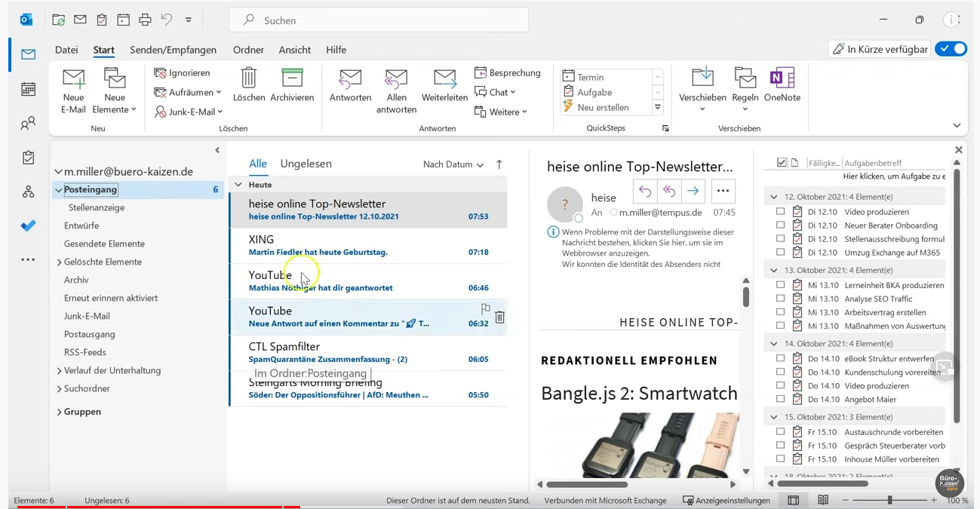This screenshot has height=509, width=980.
Task: Open Aufräumen dropdown
Action: coord(188,92)
